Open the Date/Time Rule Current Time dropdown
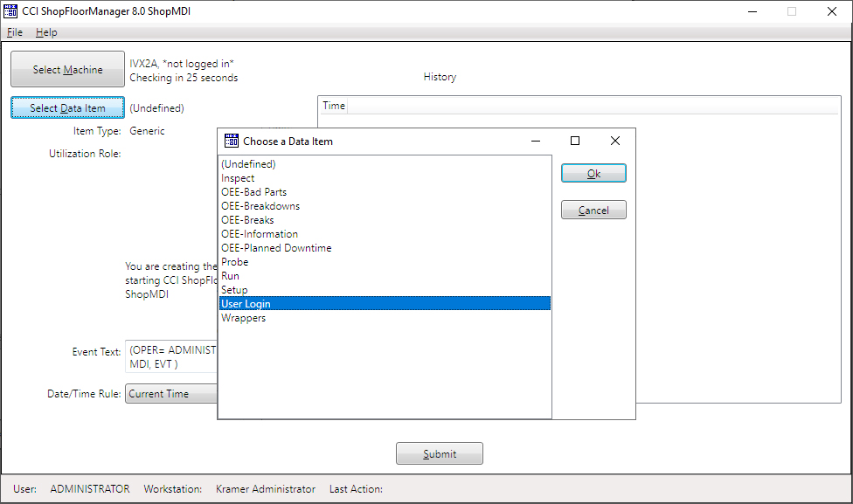Screen dimensions: 853x504 (171, 394)
